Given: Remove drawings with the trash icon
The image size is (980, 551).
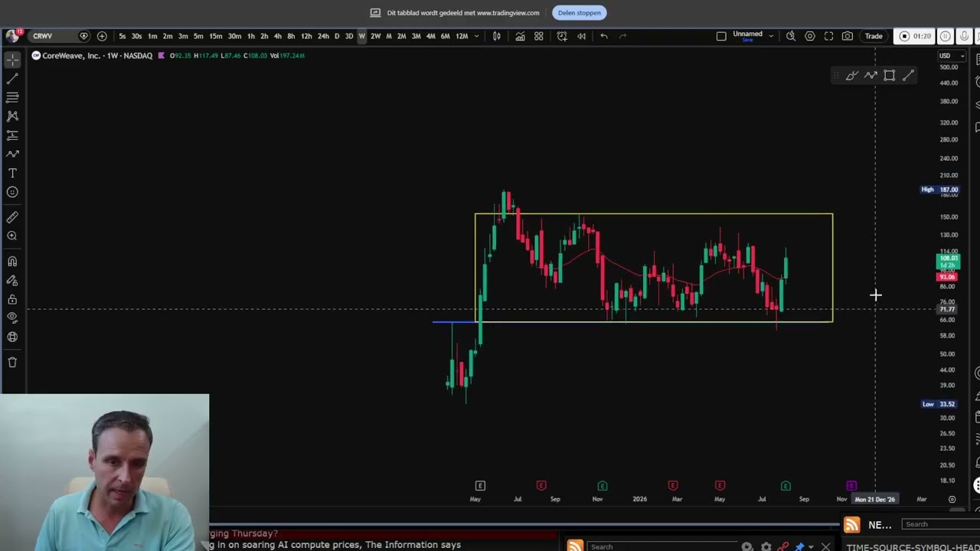Looking at the screenshot, I should tap(12, 362).
